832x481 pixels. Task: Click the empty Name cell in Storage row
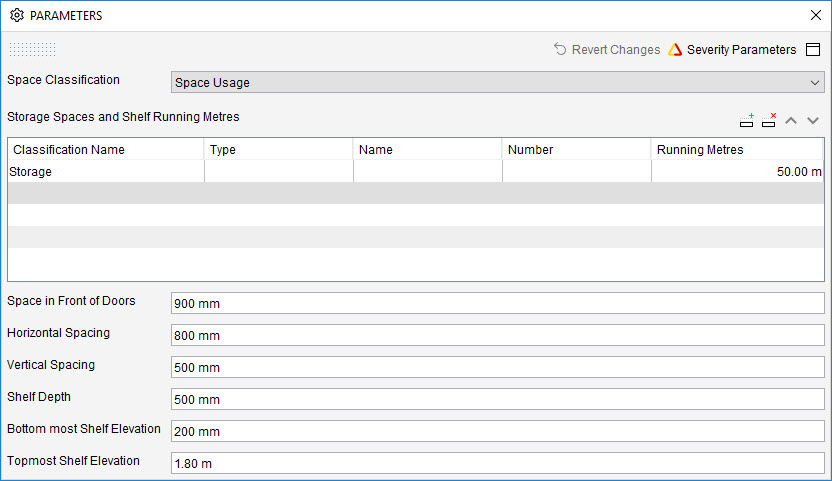coord(428,171)
